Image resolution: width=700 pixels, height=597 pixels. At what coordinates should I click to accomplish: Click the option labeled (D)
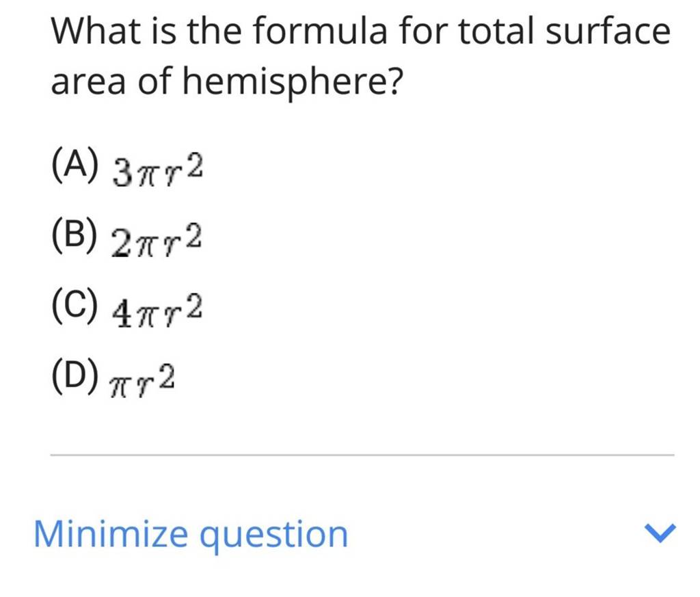75,377
